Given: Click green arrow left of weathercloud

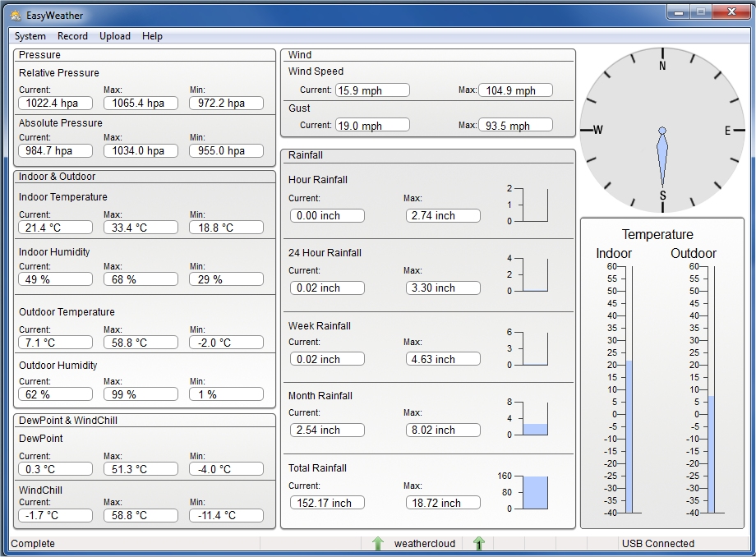Looking at the screenshot, I should point(378,543).
